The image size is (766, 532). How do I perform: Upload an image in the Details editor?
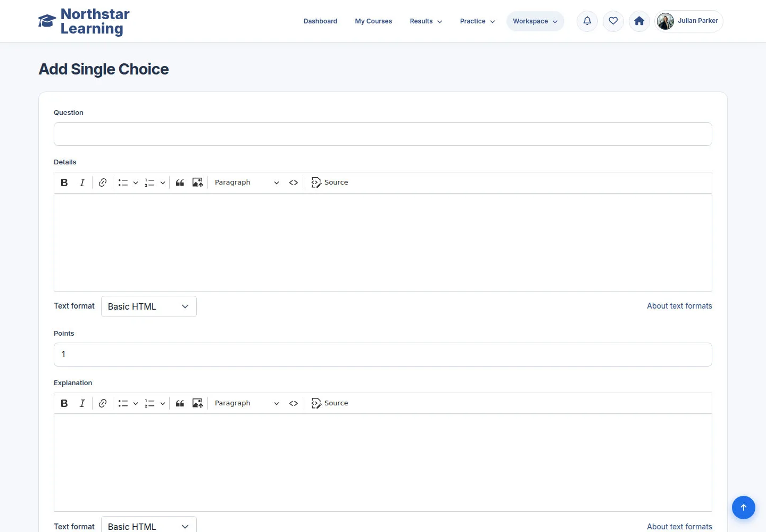[x=197, y=182]
